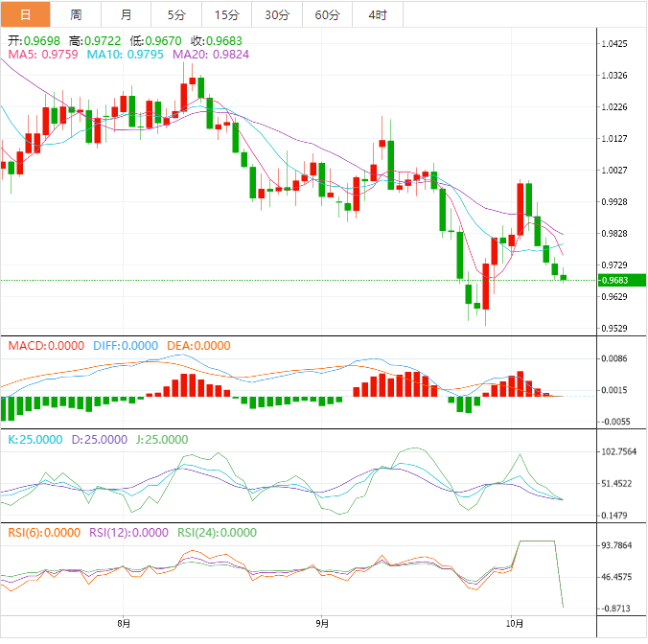Click the MA5: 0.9759 indicator label
648x644 pixels.
click(x=43, y=56)
